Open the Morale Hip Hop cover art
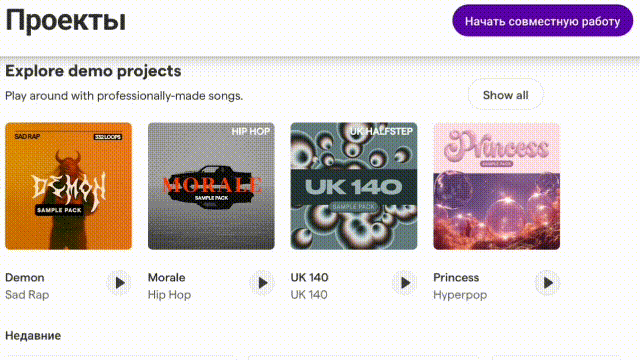This screenshot has width=640, height=360. 211,186
